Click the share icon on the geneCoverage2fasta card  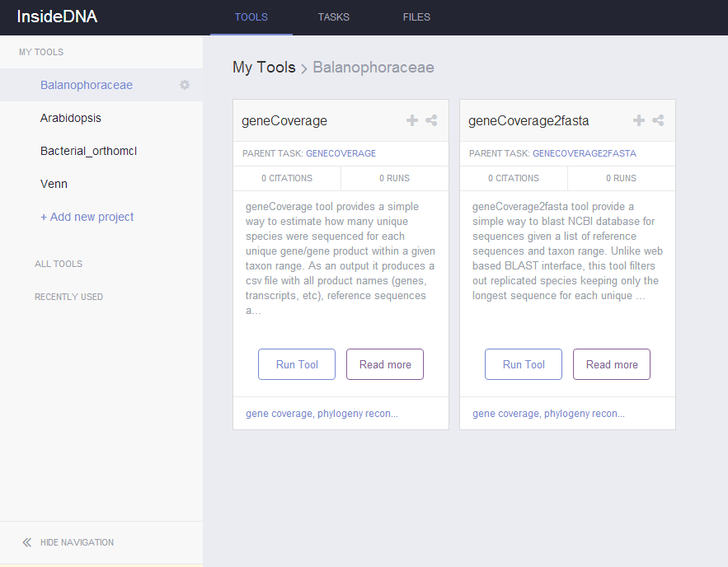(x=658, y=120)
